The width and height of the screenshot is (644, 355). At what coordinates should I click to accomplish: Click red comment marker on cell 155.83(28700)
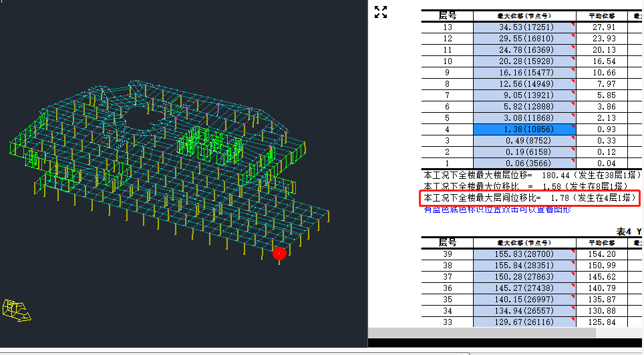(x=573, y=251)
